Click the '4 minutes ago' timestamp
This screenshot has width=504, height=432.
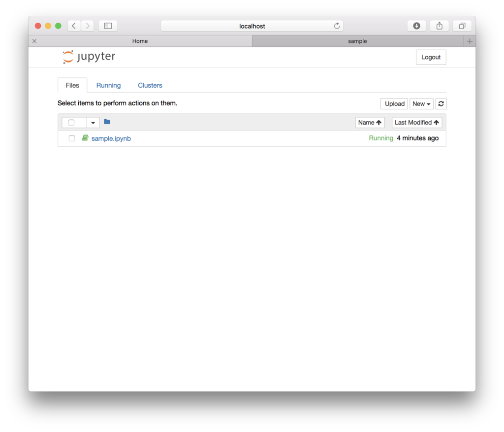click(x=417, y=138)
